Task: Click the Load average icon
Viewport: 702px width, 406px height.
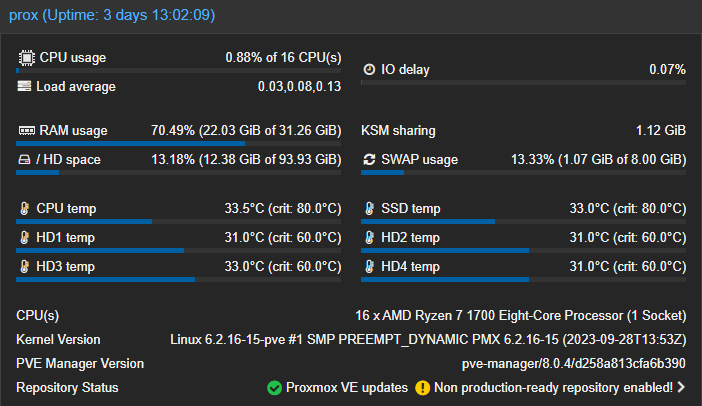Action: [25, 87]
